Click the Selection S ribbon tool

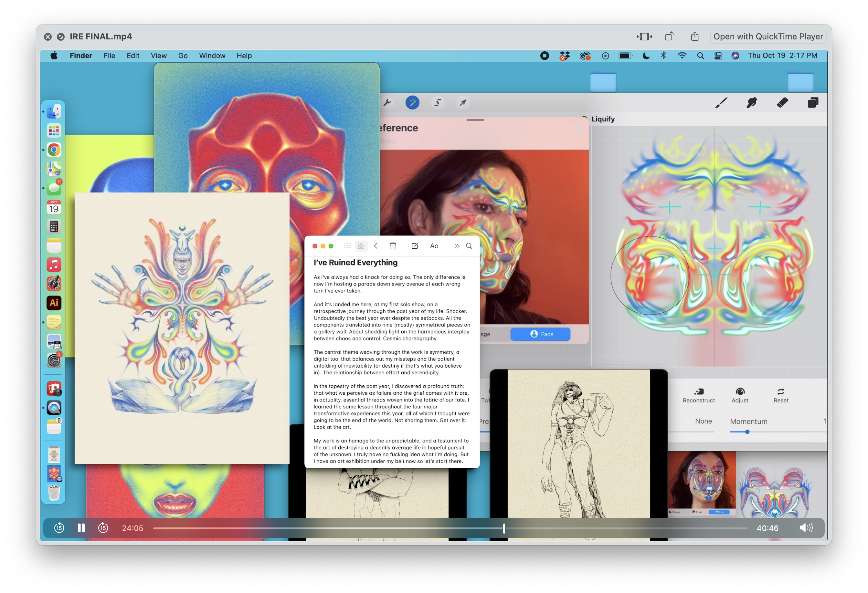(x=438, y=103)
